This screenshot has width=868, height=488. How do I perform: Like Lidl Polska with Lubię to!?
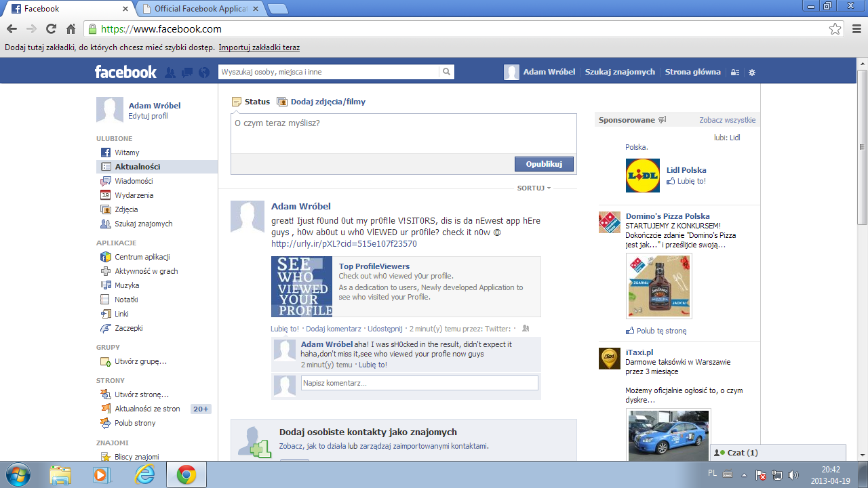(686, 181)
